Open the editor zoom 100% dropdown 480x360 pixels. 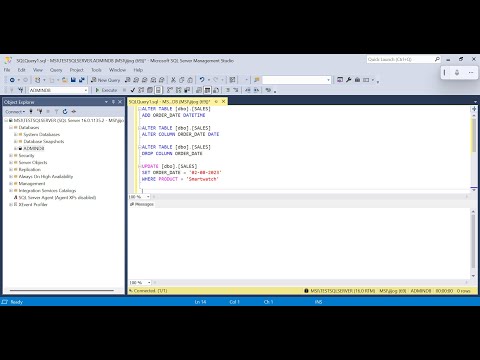coord(148,197)
